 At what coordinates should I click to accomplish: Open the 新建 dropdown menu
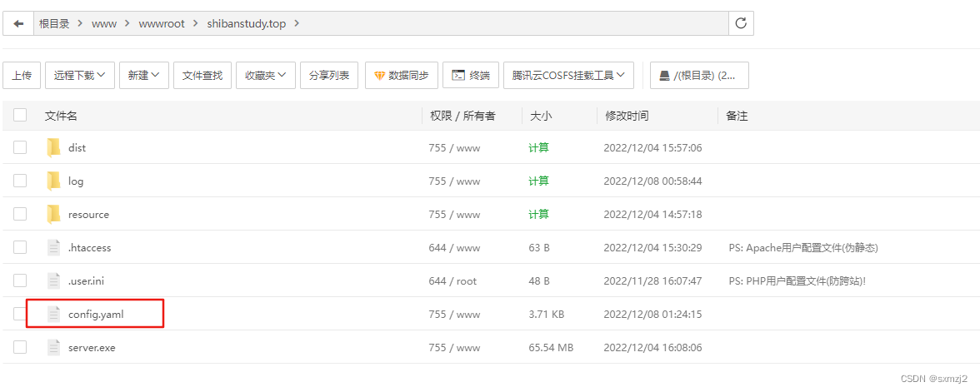coord(143,75)
